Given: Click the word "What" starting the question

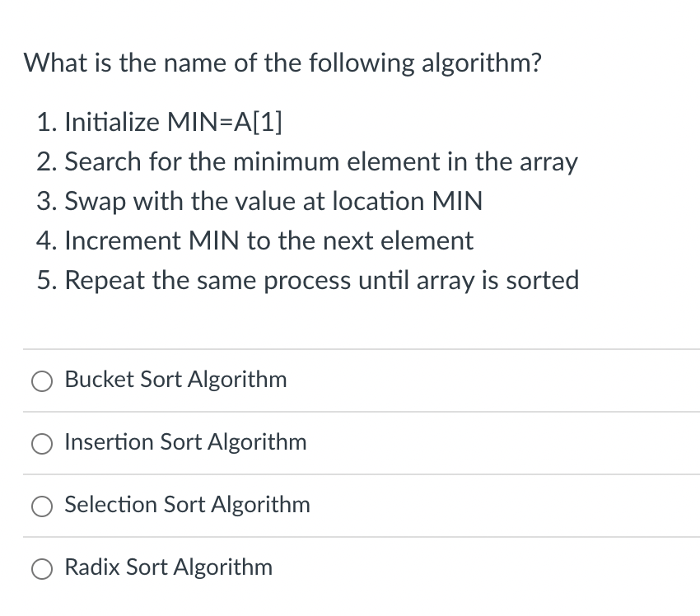Looking at the screenshot, I should pos(54,63).
